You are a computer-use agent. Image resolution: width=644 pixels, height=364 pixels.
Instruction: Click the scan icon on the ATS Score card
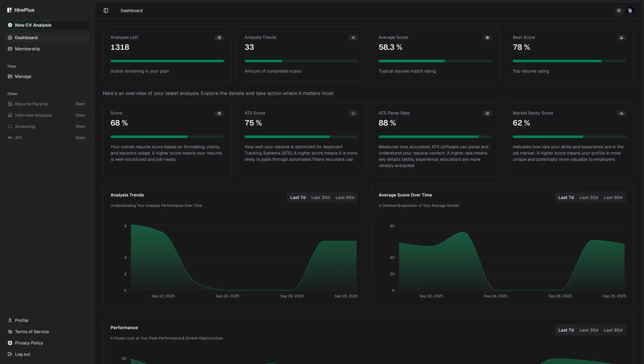click(x=353, y=113)
